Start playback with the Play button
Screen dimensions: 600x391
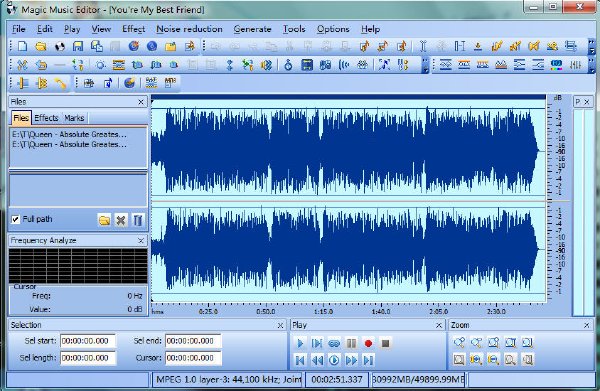tap(300, 343)
